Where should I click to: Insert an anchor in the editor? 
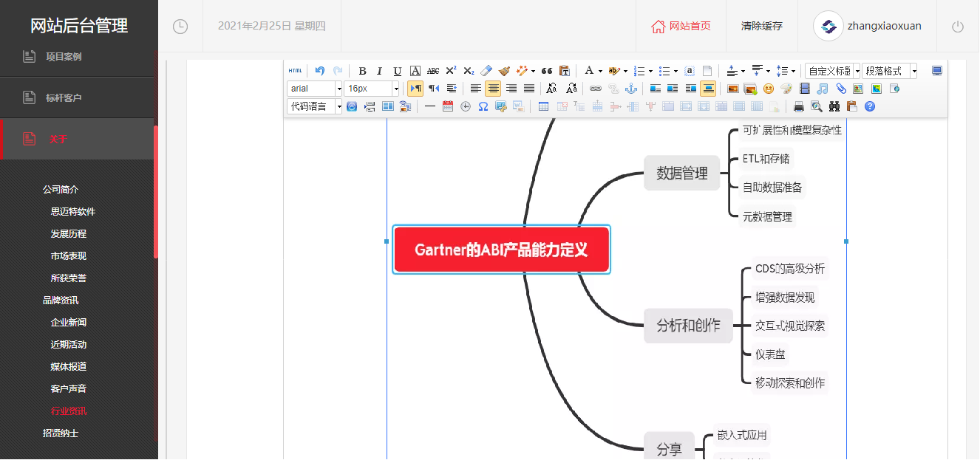coord(631,89)
